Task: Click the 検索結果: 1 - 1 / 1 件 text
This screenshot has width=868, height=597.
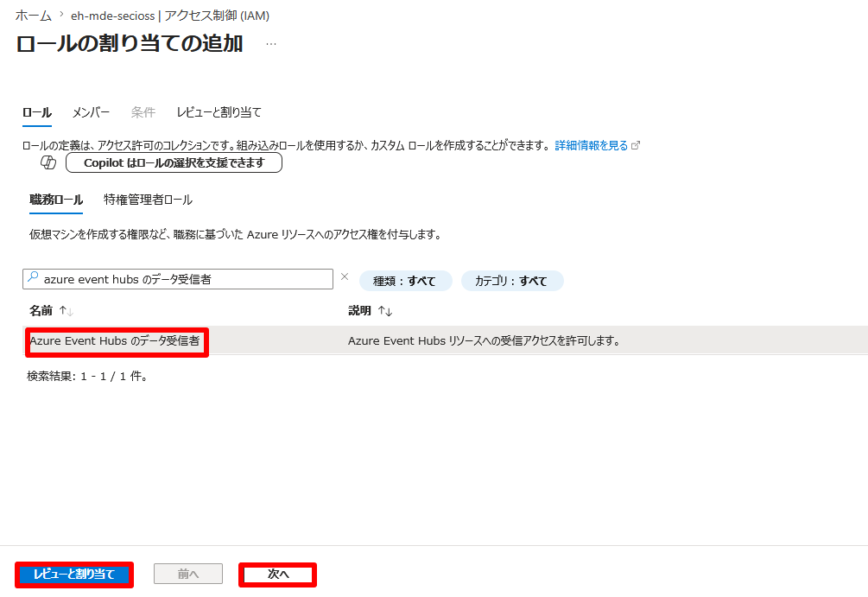Action: coord(87,377)
